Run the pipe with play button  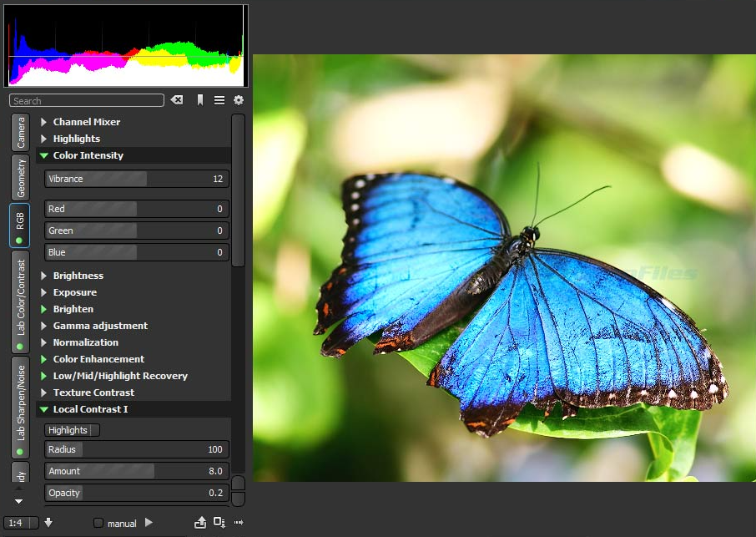pos(149,523)
